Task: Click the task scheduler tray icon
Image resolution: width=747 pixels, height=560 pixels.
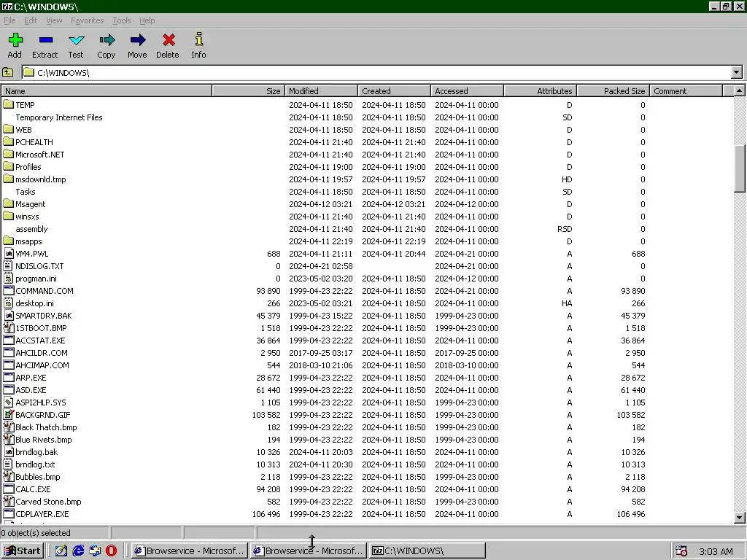Action: [682, 551]
